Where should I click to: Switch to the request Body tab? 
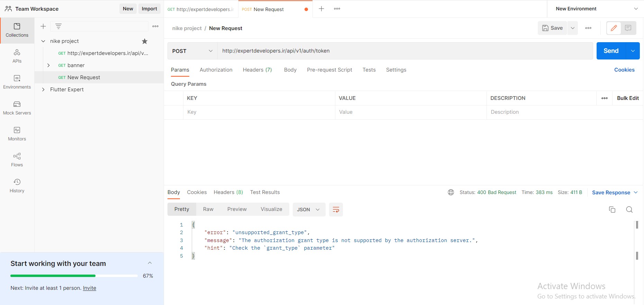pos(290,70)
